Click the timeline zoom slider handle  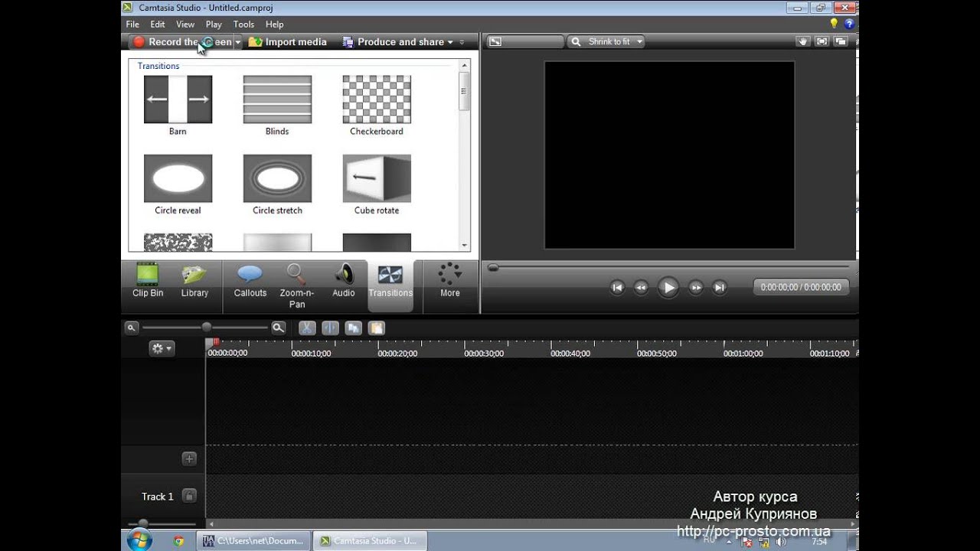[x=207, y=328]
